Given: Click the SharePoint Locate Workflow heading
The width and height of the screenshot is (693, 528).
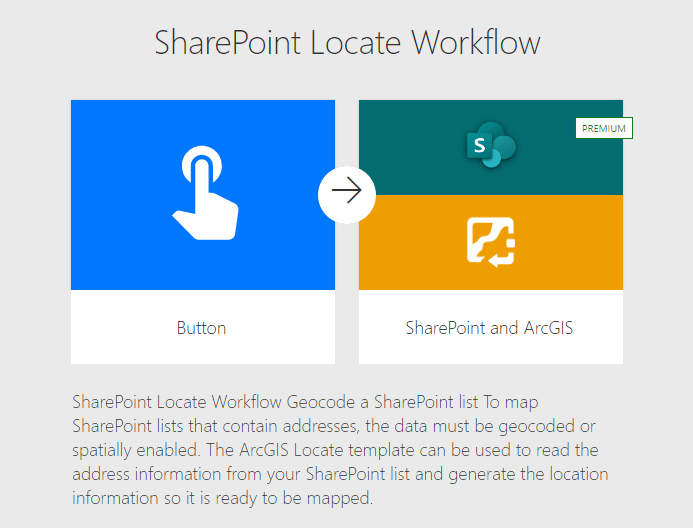Looking at the screenshot, I should point(347,42).
